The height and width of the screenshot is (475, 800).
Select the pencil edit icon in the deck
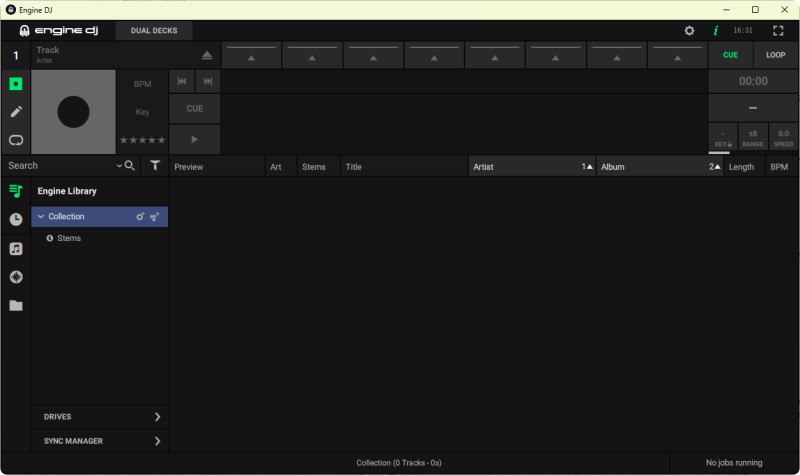click(16, 111)
